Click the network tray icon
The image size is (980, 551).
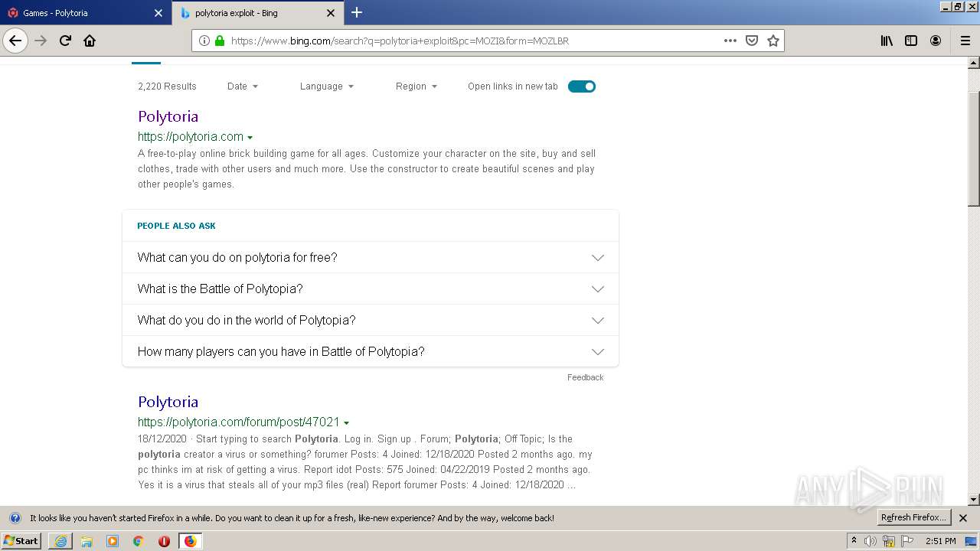(888, 541)
